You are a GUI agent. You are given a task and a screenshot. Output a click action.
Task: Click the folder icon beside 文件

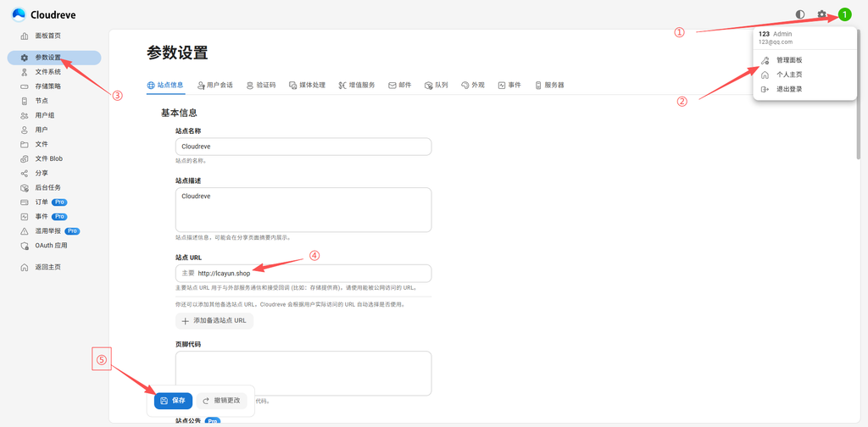[x=24, y=144]
